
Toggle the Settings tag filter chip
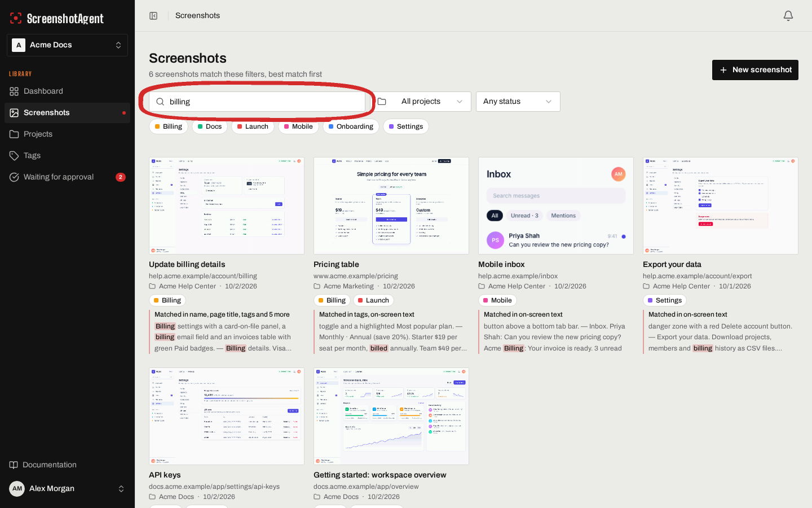coord(406,126)
